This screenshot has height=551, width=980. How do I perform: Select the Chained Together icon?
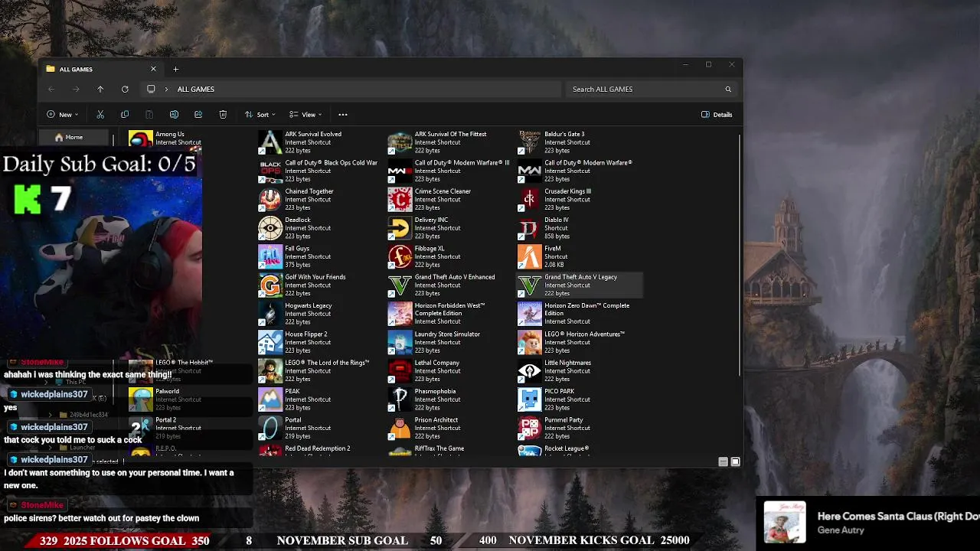click(x=269, y=200)
